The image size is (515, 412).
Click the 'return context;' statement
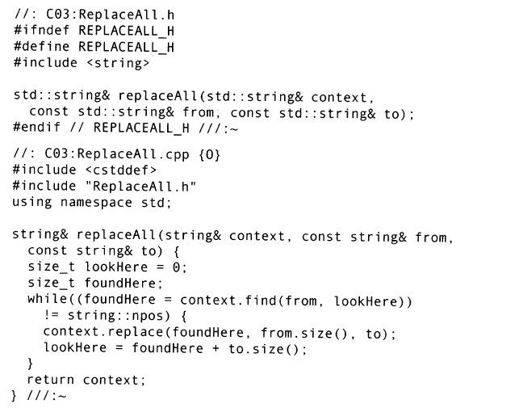[86, 380]
